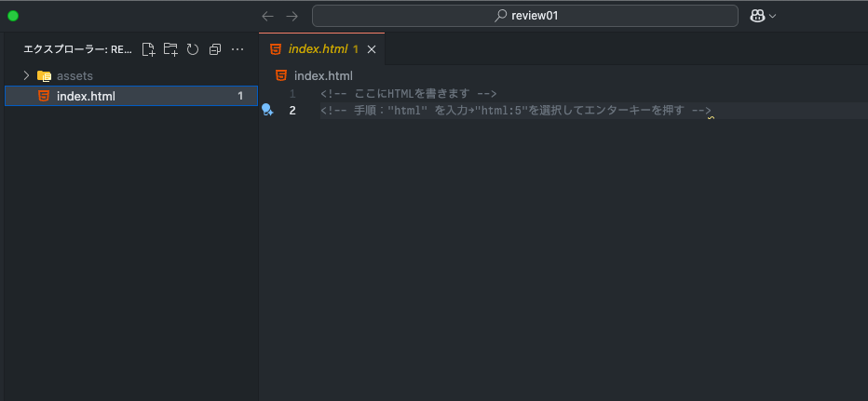The image size is (868, 401).
Task: Click the Copilot icon in title bar
Action: [x=756, y=16]
